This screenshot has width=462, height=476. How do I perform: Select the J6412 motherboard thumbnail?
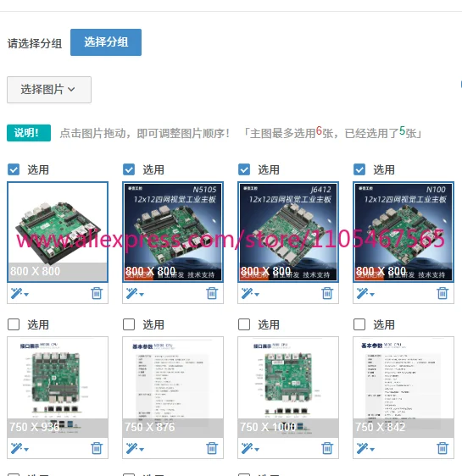[x=288, y=232]
